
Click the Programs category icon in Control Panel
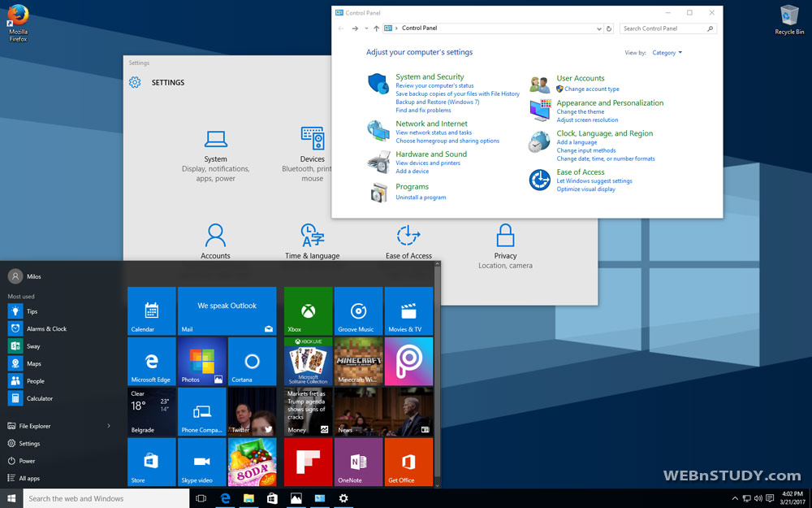378,193
